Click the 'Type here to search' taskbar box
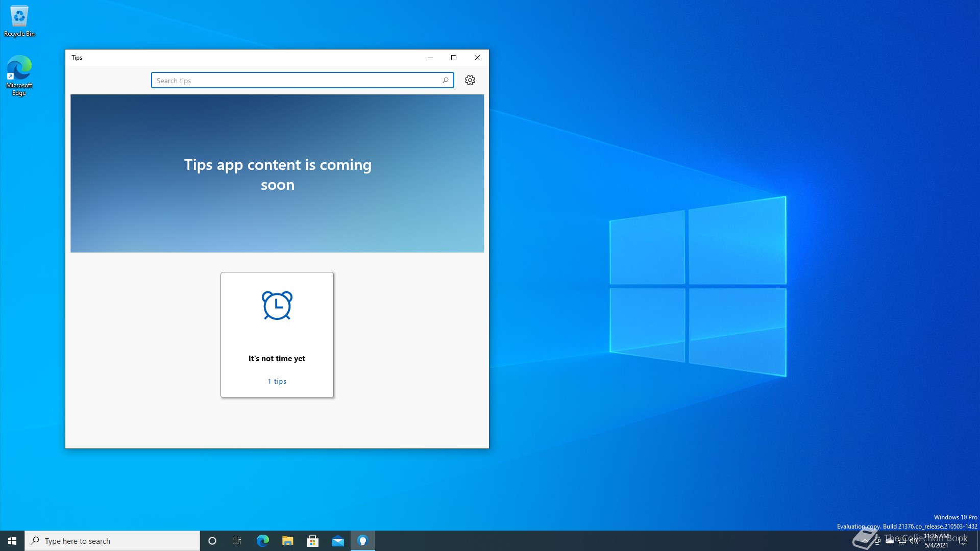The image size is (980, 551). tap(112, 541)
